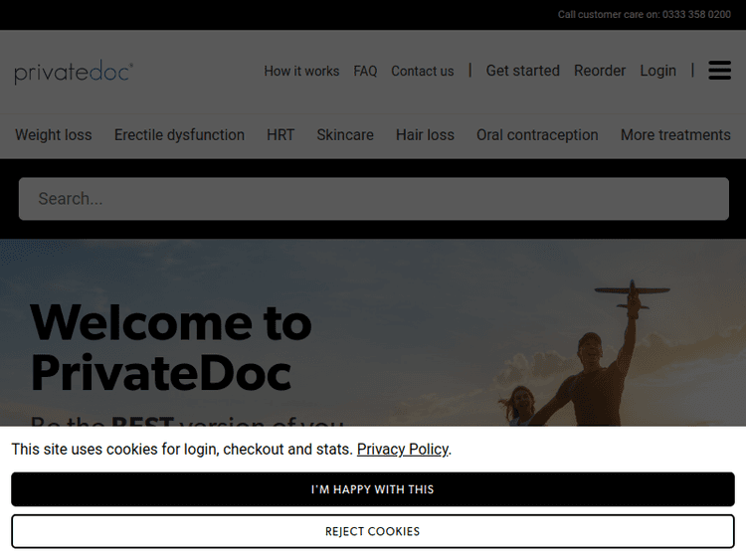746x560 pixels.
Task: Click the Reject Cookies button
Action: tap(373, 531)
